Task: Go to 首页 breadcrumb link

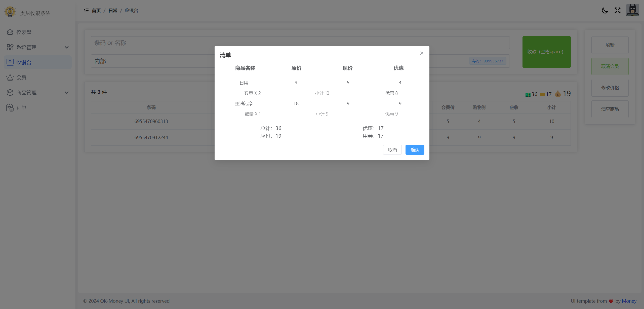Action: point(96,11)
